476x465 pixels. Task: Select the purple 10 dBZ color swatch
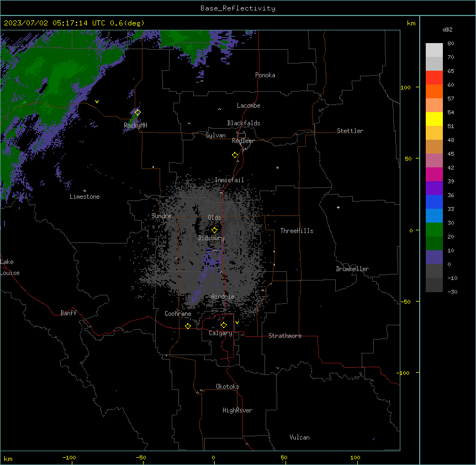[434, 257]
